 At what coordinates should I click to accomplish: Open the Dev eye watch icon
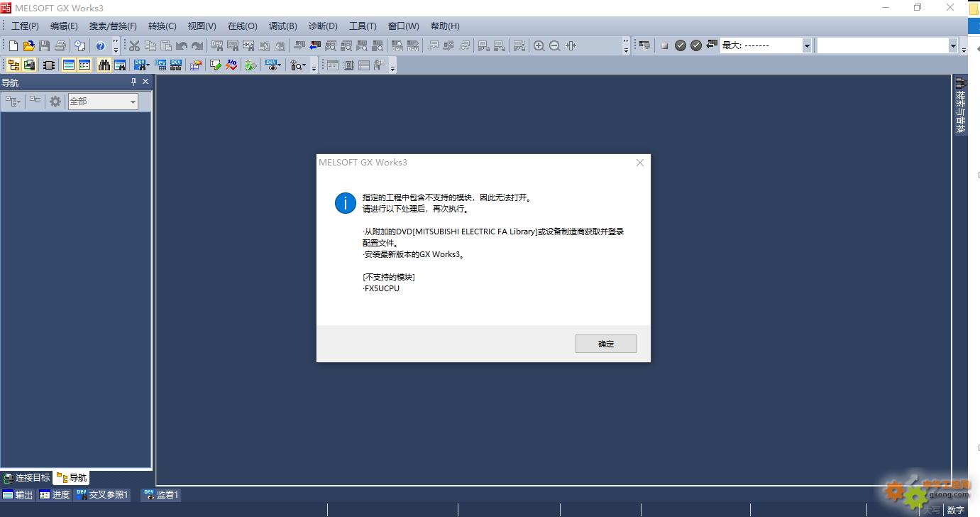(x=271, y=65)
